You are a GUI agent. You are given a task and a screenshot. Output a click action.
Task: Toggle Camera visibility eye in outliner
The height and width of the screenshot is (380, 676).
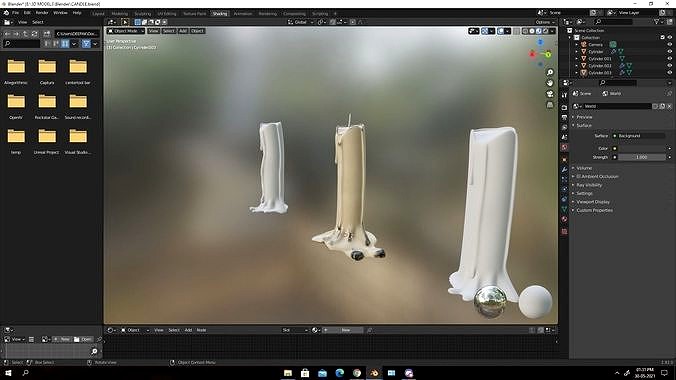coord(670,44)
